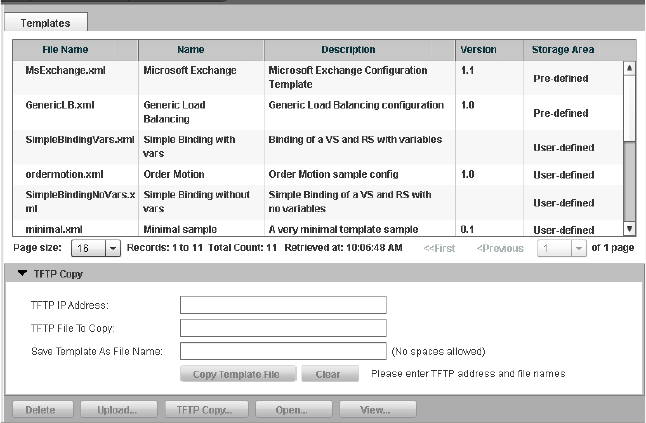This screenshot has width=646, height=423.
Task: Click the Clear button
Action: pyautogui.click(x=330, y=374)
